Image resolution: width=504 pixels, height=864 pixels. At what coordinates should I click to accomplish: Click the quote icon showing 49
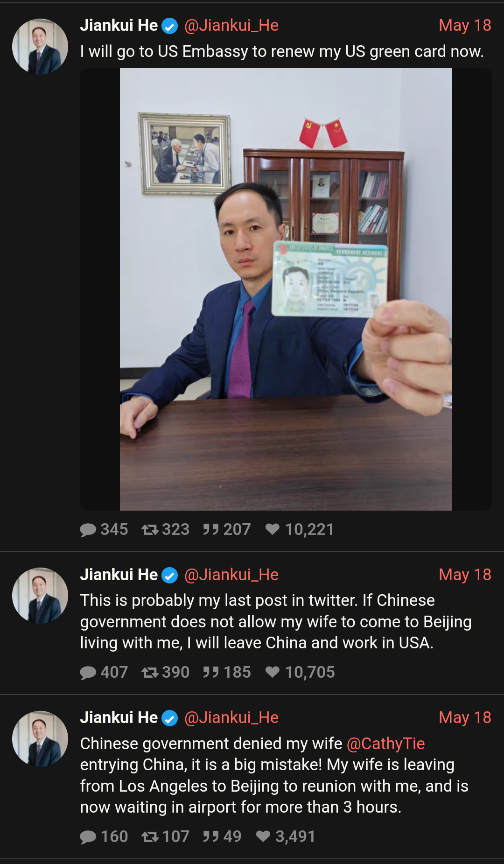211,836
